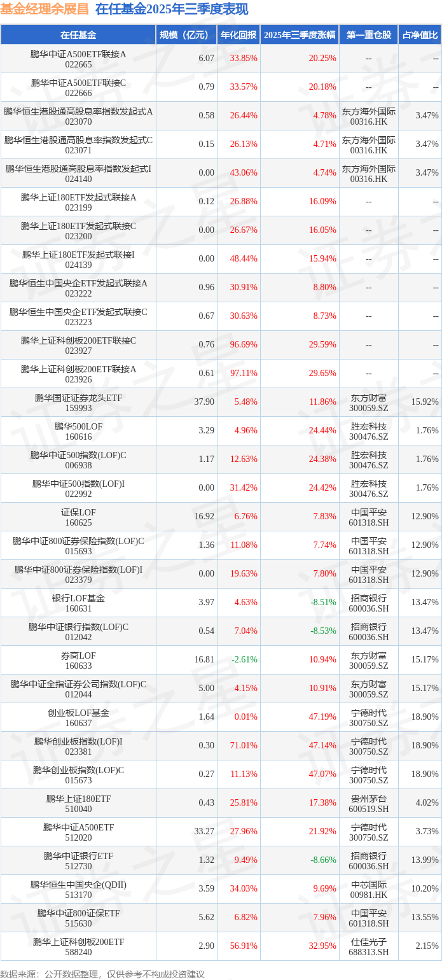Click the 创业板LOF基金 160637 fund name
Image resolution: width=442 pixels, height=980 pixels.
click(78, 718)
